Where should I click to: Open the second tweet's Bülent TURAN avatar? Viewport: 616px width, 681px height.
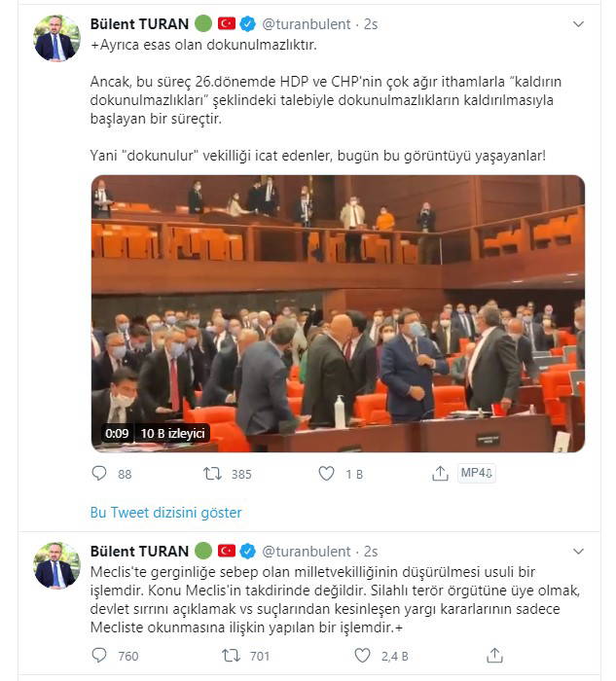[x=56, y=565]
